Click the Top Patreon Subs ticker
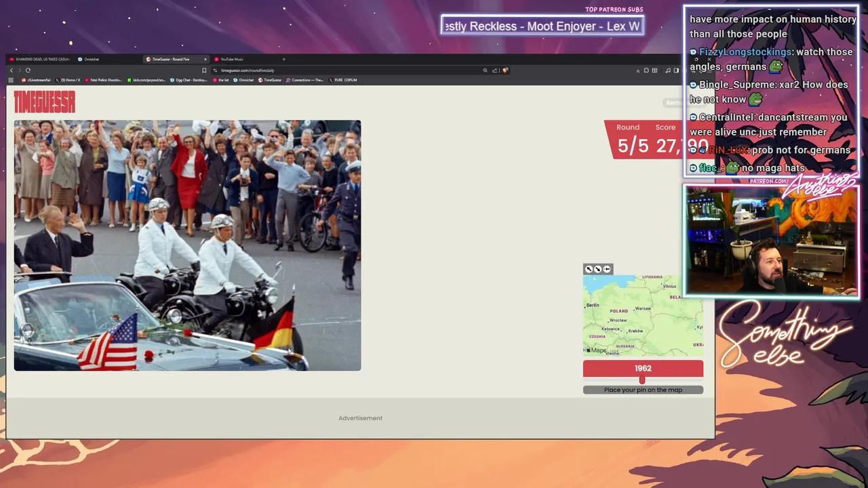Screen dimensions: 868x488 coord(541,26)
